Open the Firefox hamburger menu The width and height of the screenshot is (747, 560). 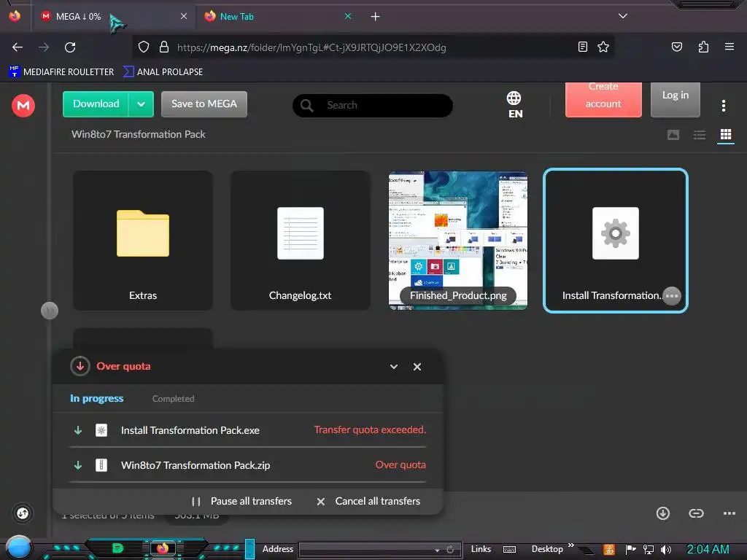click(729, 47)
